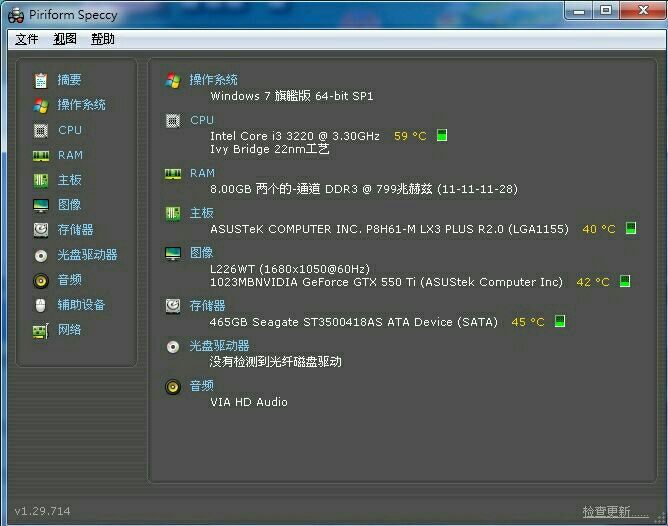Click the 主板 motherboard icon in sidebar
Screen dimensions: 668x526
click(41, 181)
